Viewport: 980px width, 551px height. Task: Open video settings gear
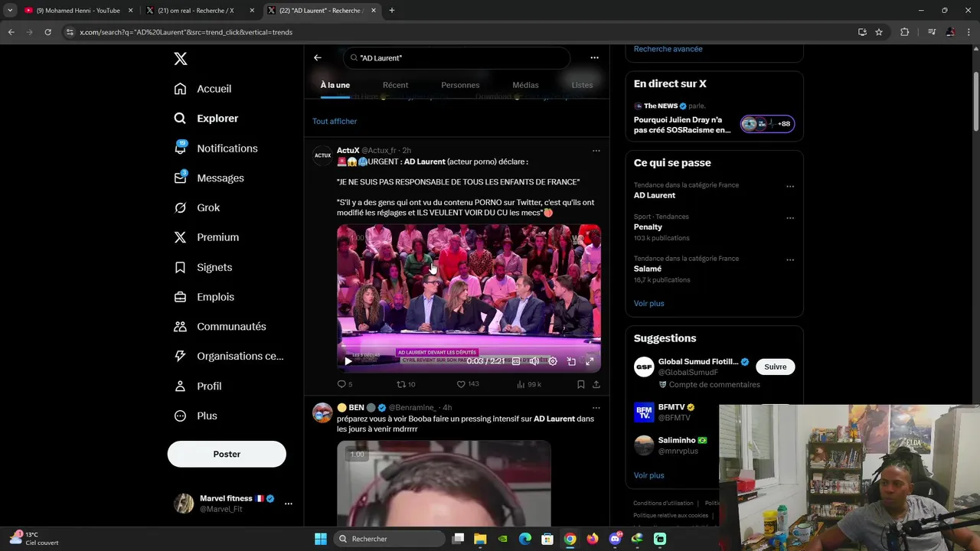pyautogui.click(x=553, y=361)
